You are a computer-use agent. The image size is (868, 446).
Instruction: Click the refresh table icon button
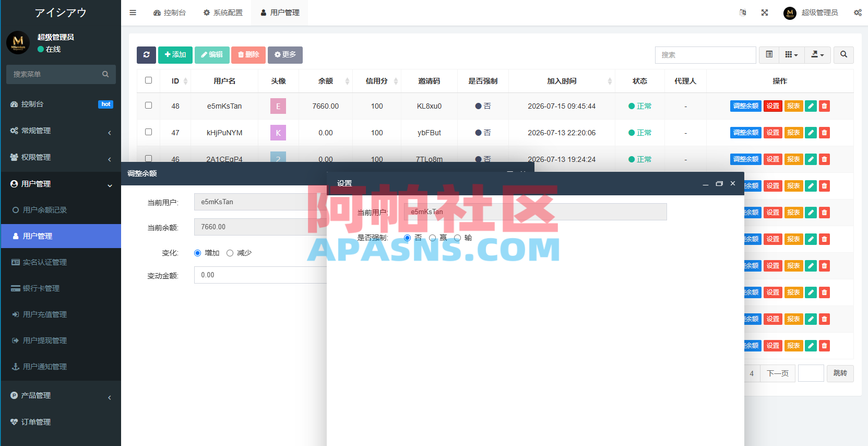pos(146,55)
